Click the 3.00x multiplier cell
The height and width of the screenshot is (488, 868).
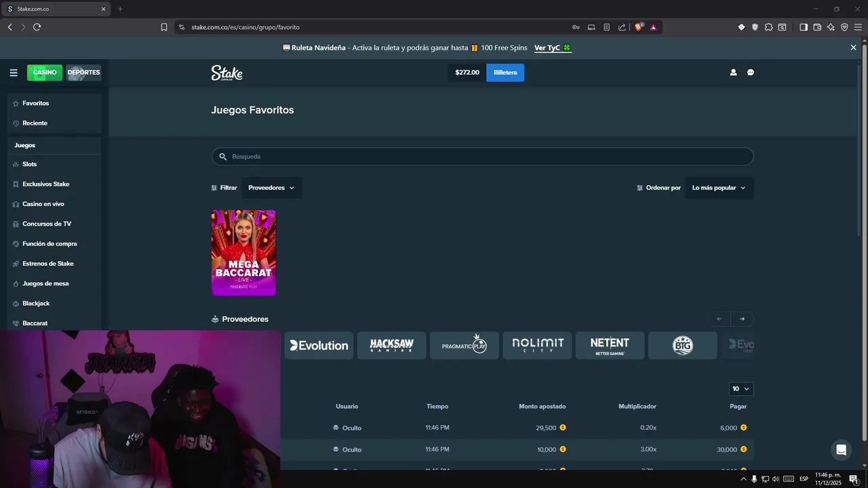(648, 450)
